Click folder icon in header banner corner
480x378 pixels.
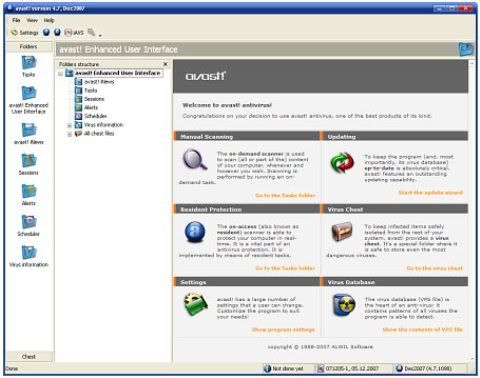click(466, 49)
